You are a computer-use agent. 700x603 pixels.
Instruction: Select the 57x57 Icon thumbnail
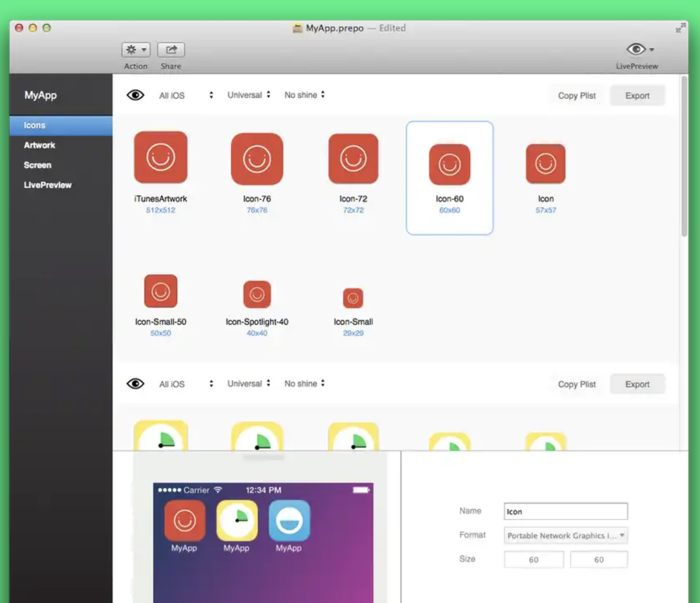tap(545, 164)
